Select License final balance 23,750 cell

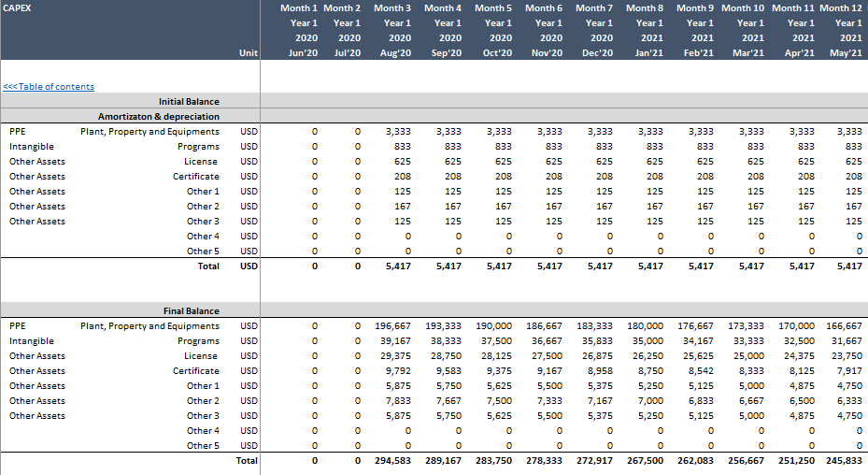(x=847, y=356)
